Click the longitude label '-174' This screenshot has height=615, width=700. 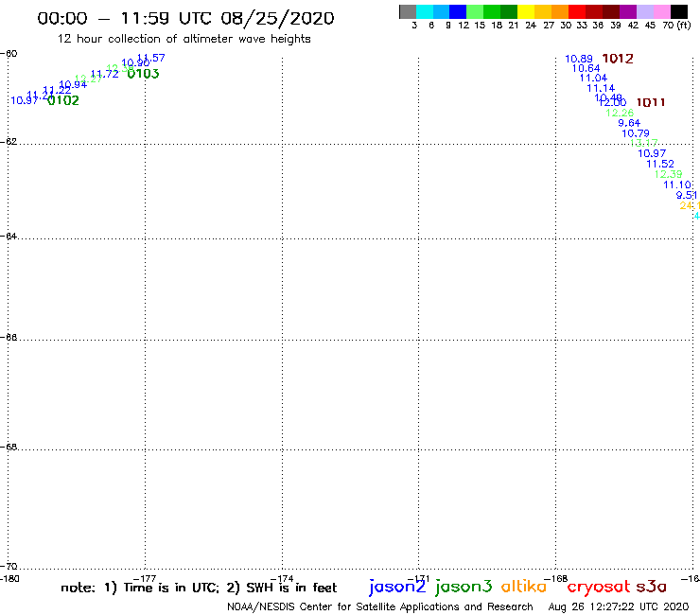tap(282, 579)
